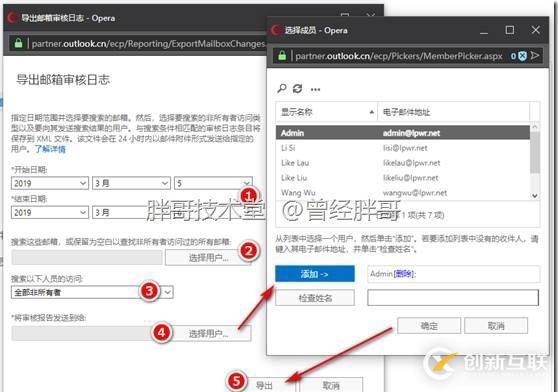This screenshot has height=392, width=558.
Task: Click the export log window URL address bar
Action: 148,43
